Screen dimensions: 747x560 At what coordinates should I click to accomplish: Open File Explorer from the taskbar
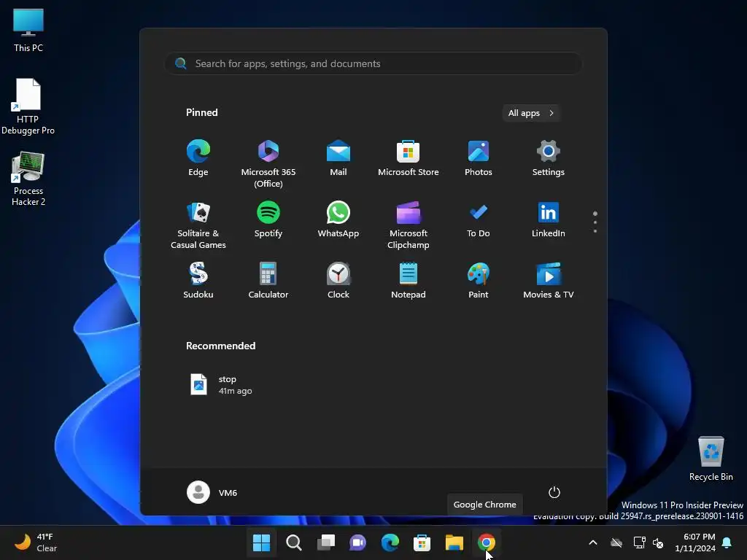click(454, 542)
